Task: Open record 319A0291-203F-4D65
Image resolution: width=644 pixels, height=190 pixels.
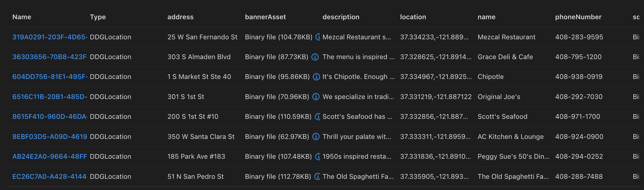Action: 50,37
